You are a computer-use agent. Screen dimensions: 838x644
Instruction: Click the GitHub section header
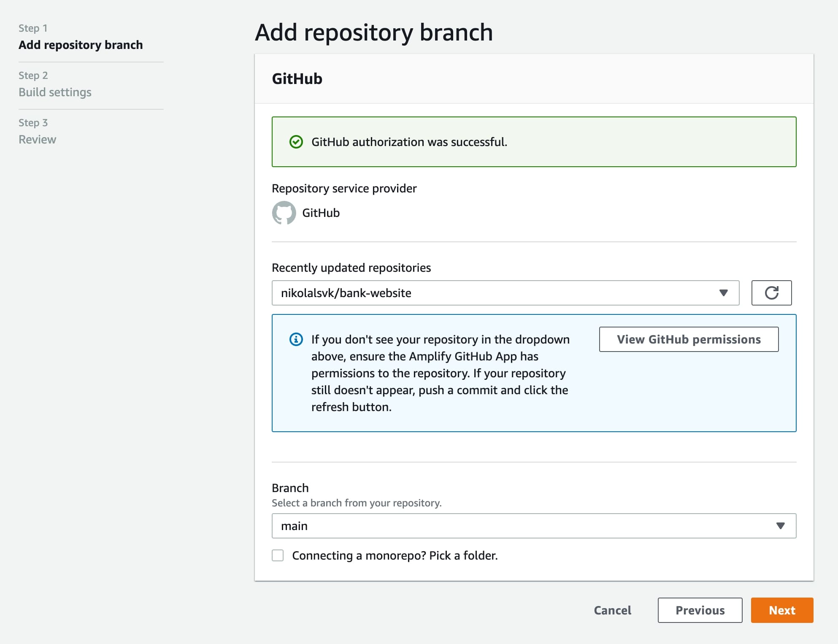[x=297, y=79]
